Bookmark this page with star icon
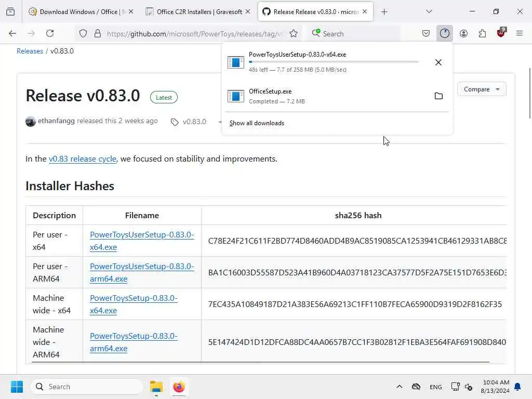Image resolution: width=532 pixels, height=399 pixels. click(294, 34)
